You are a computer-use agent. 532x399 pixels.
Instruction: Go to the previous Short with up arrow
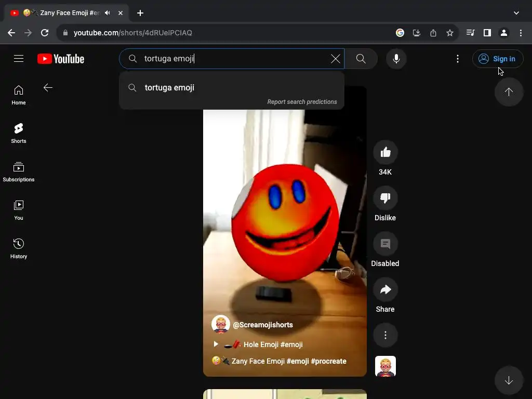(509, 92)
